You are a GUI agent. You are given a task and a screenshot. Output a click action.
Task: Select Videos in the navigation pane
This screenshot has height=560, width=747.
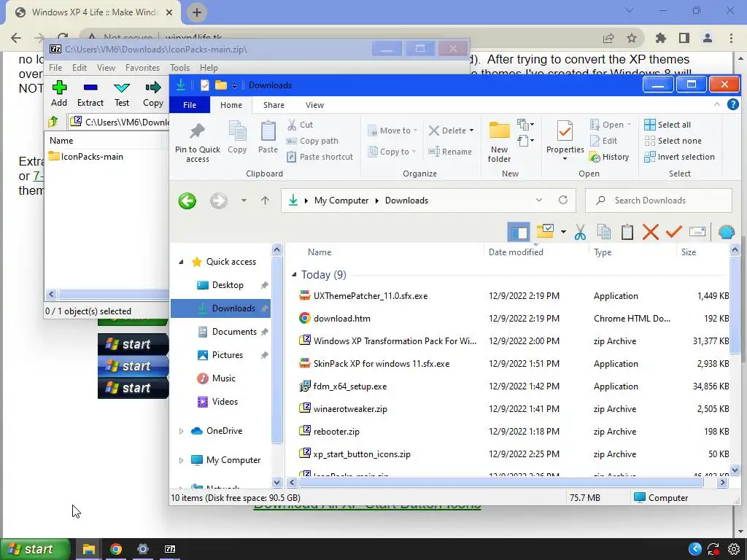[225, 402]
